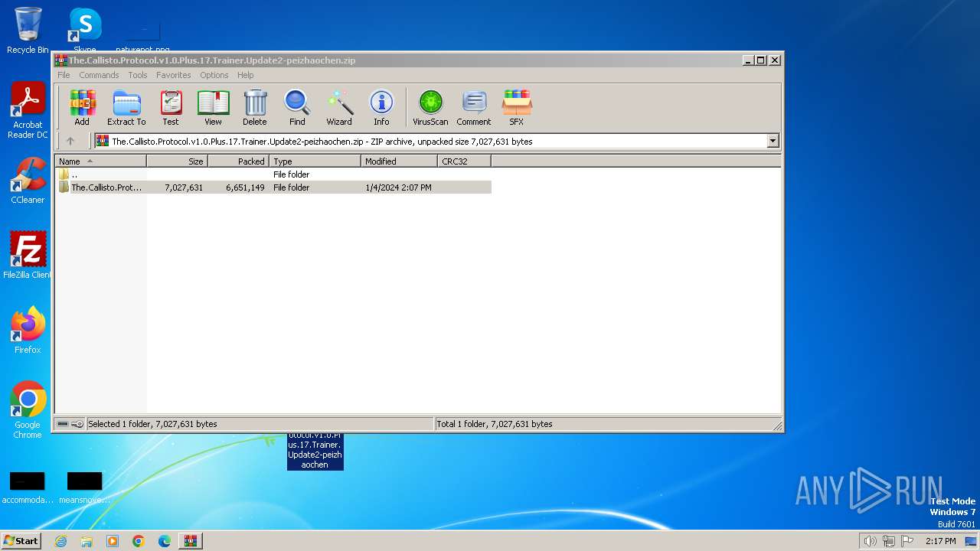Select the accommoda... desktop file

coord(28,487)
